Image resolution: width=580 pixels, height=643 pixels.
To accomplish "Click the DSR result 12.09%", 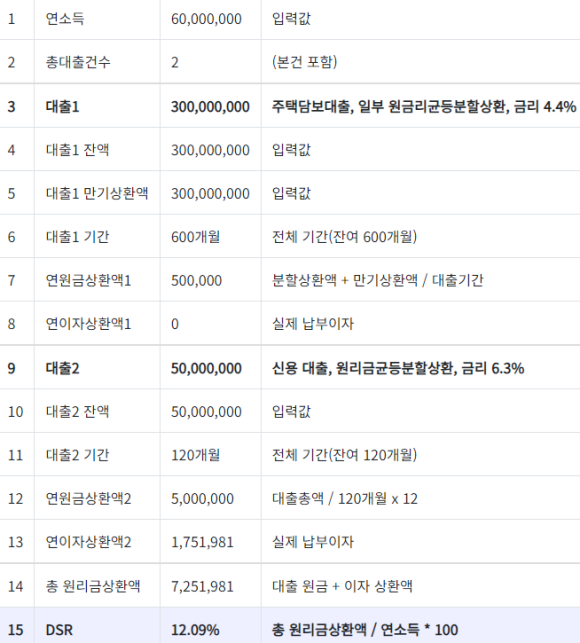I will click(195, 630).
